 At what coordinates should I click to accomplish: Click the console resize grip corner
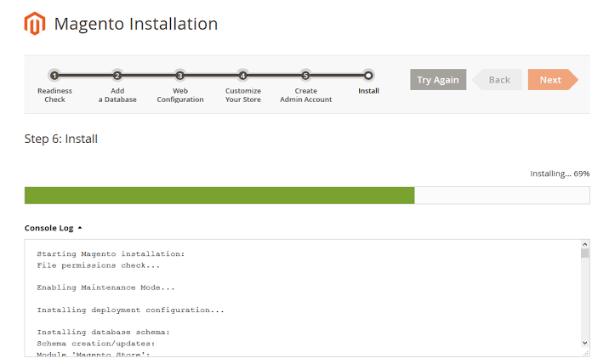tap(585, 353)
